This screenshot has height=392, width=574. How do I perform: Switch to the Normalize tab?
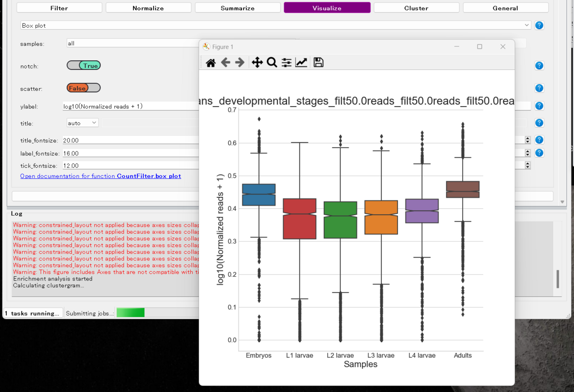click(x=148, y=8)
